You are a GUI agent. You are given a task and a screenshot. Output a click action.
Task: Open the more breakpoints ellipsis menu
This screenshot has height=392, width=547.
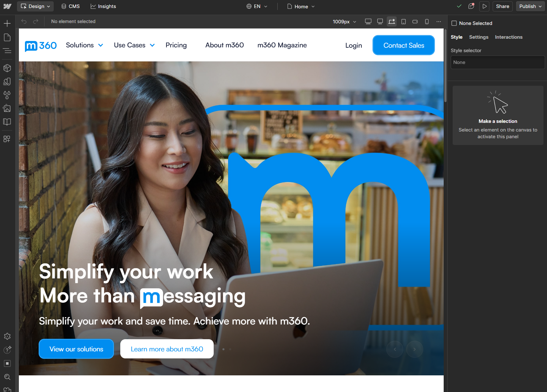[x=439, y=21]
